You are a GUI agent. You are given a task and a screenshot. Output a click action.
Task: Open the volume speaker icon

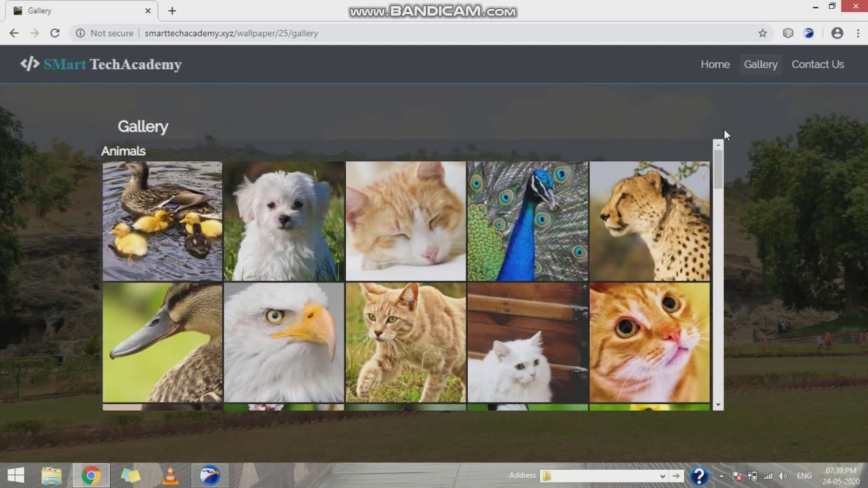[x=783, y=476]
